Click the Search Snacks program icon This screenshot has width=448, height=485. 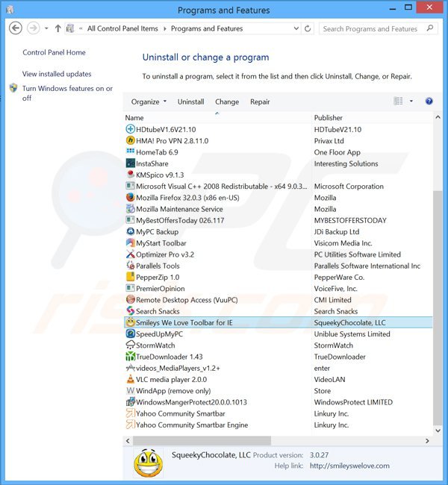click(131, 311)
